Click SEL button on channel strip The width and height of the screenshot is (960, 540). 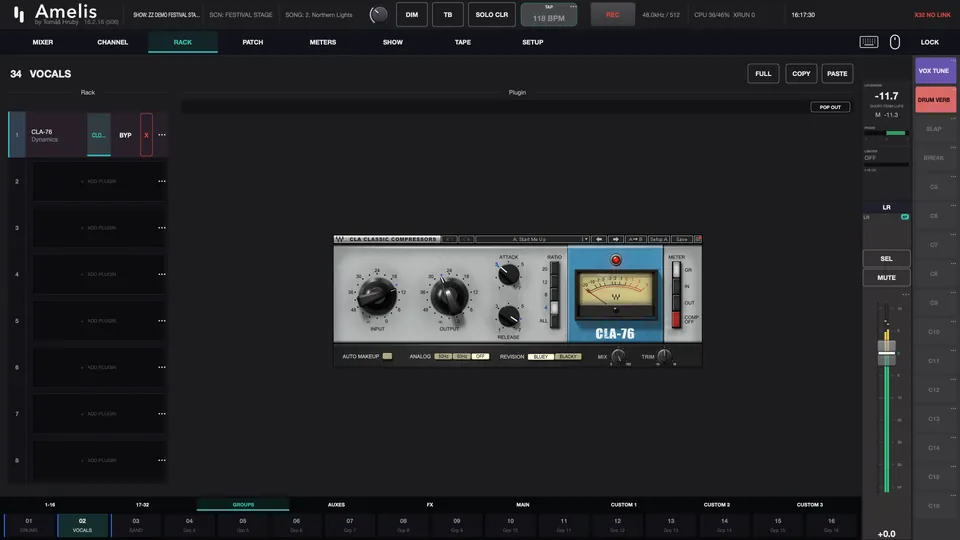(886, 258)
